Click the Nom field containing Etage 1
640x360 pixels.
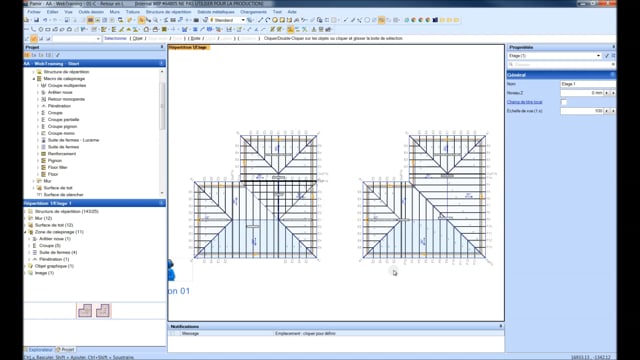pos(588,84)
